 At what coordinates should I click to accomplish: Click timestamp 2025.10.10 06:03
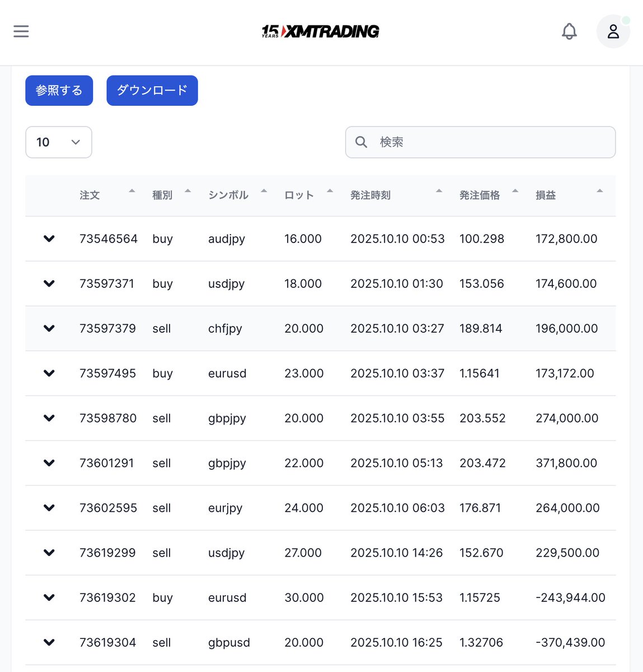click(397, 507)
